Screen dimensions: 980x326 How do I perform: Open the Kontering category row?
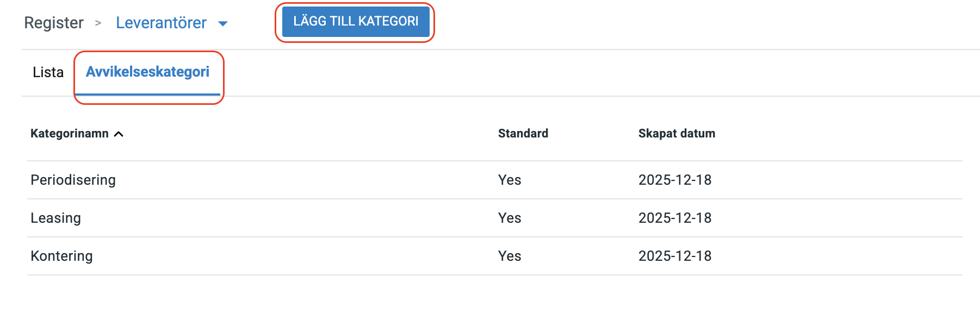click(61, 256)
